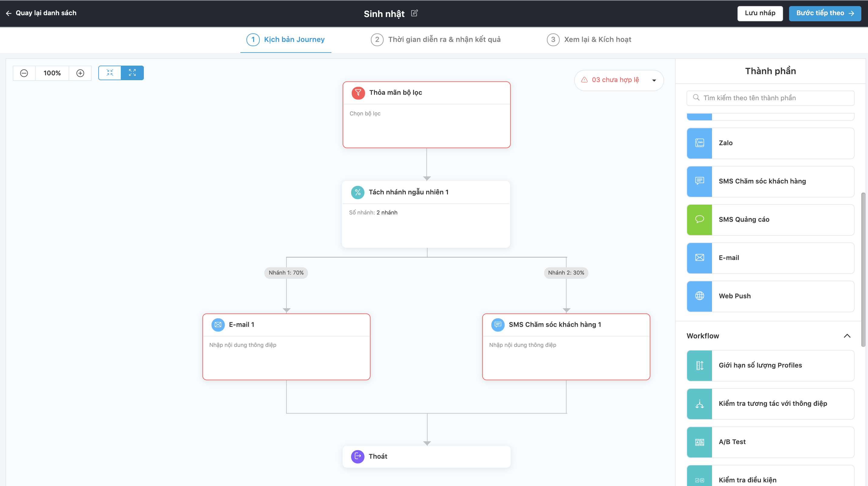
Task: Zoom in with the plus icon
Action: pos(80,73)
